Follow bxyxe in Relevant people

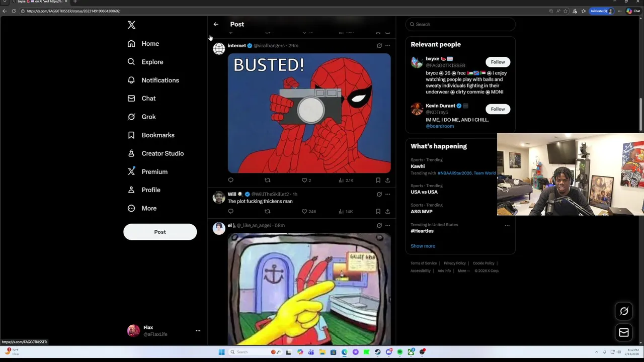click(498, 62)
